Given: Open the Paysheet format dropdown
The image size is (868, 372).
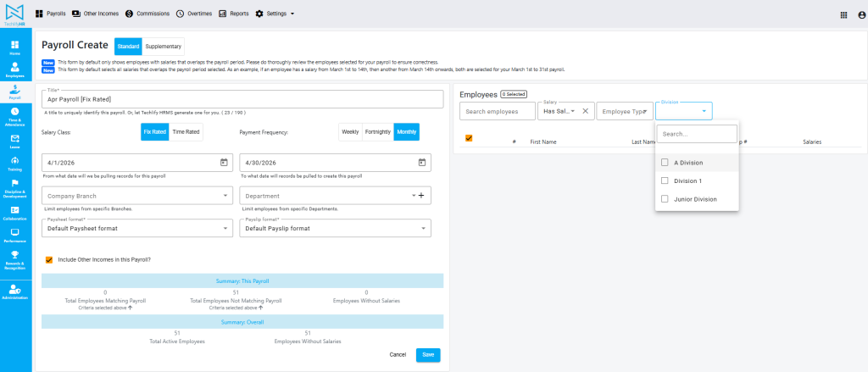Looking at the screenshot, I should pos(225,229).
